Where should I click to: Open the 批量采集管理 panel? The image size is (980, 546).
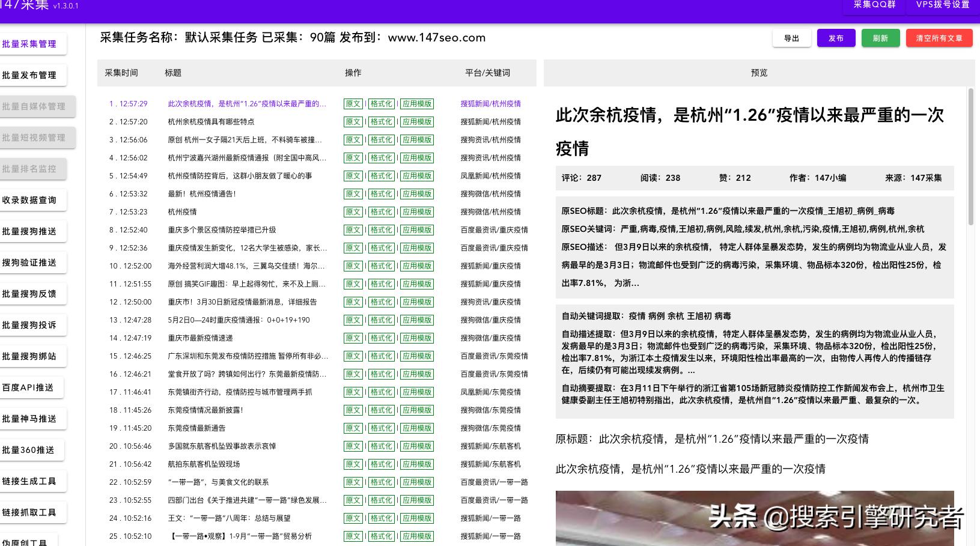[x=33, y=44]
